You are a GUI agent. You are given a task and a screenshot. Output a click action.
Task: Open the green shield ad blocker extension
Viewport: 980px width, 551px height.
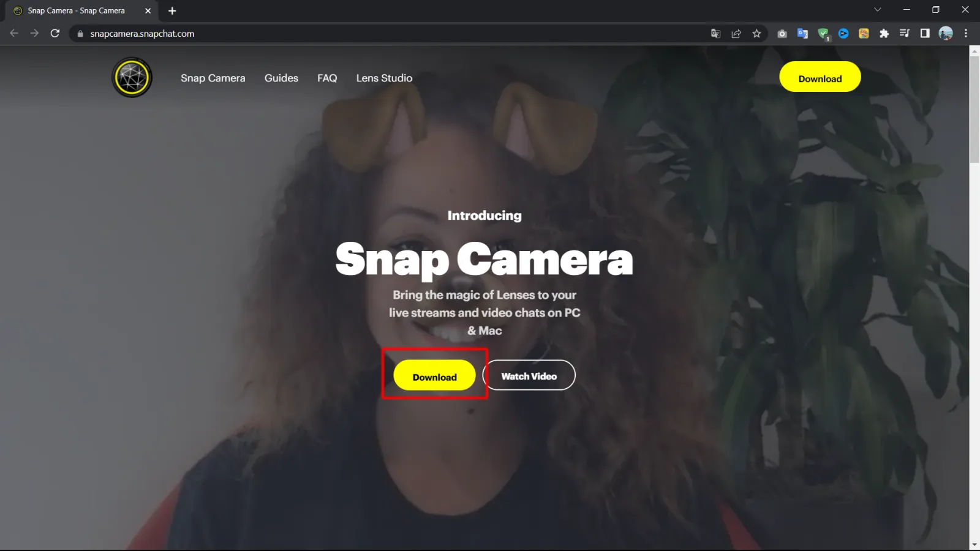pos(823,34)
